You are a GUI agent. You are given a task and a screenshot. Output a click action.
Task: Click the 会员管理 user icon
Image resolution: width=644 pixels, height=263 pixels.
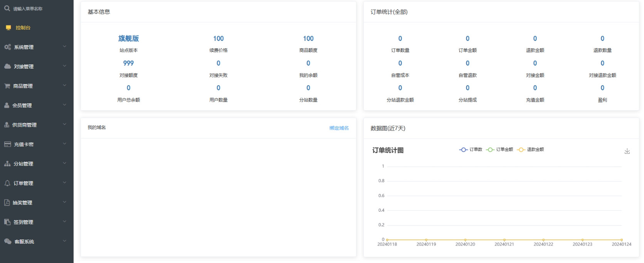pos(7,105)
